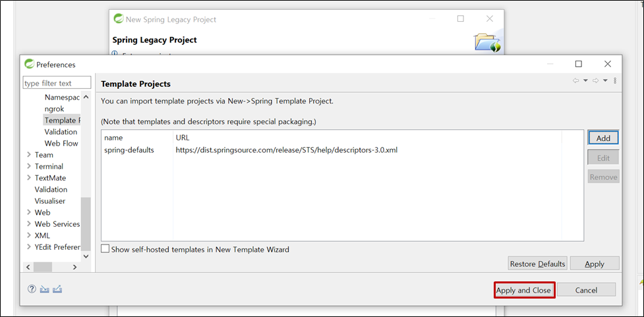
Task: Click the type filter text field
Action: pyautogui.click(x=57, y=83)
